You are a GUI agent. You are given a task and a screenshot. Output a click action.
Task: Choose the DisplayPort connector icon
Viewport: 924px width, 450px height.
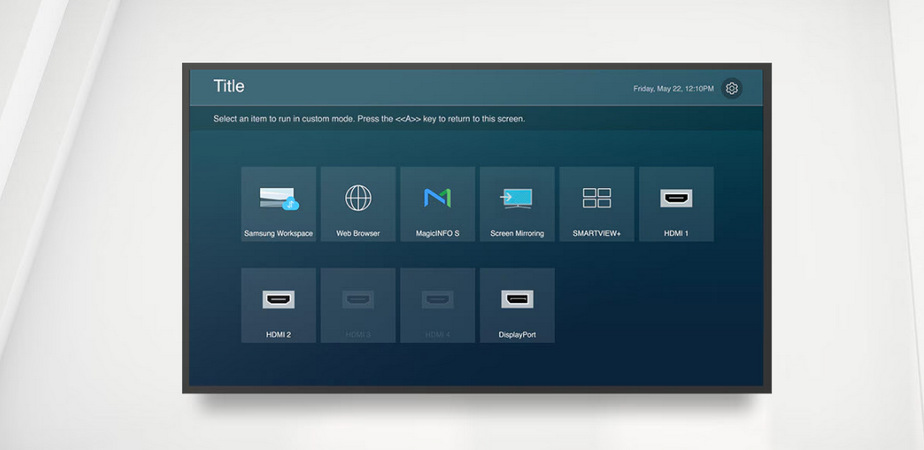[x=517, y=299]
